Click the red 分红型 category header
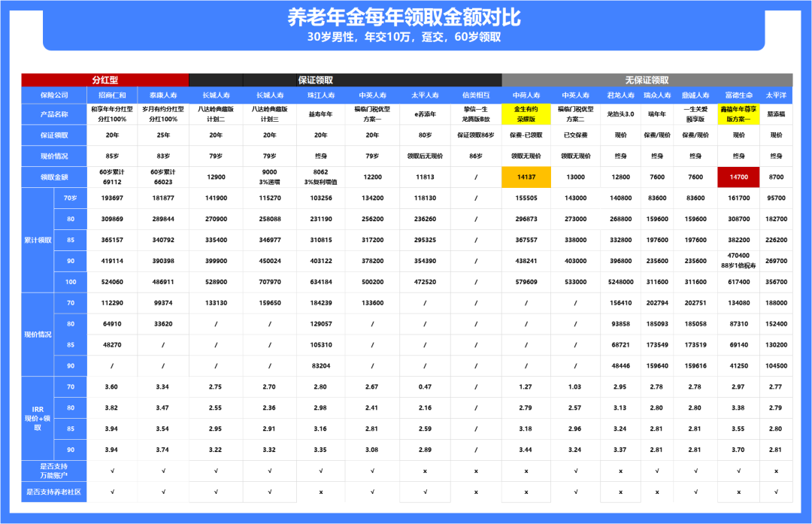The height and width of the screenshot is (524, 812). 105,80
